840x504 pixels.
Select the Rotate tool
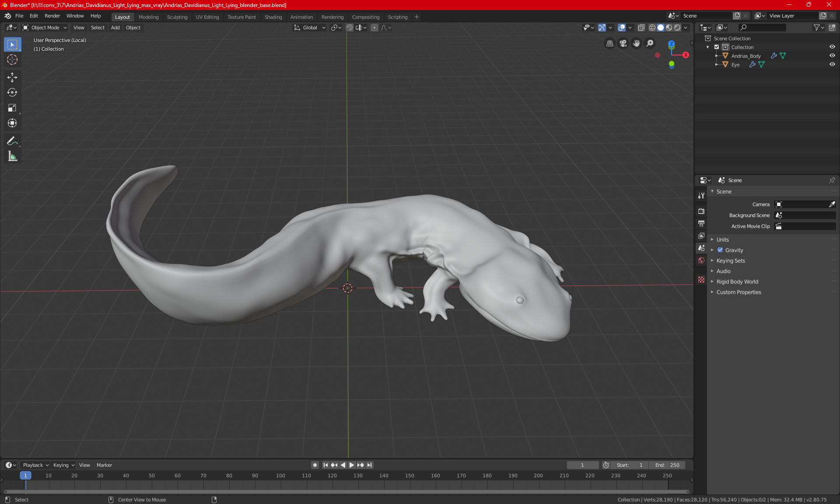(12, 92)
